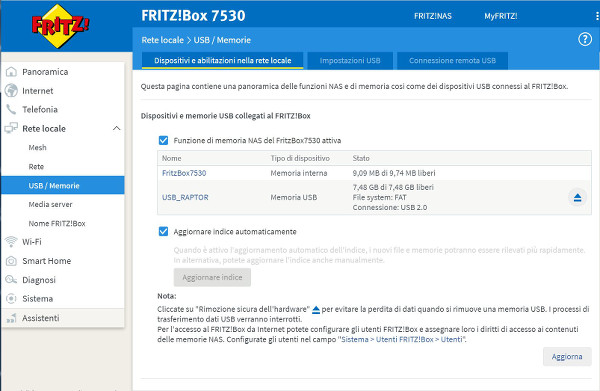Click the Smart Home icon

(x=11, y=261)
